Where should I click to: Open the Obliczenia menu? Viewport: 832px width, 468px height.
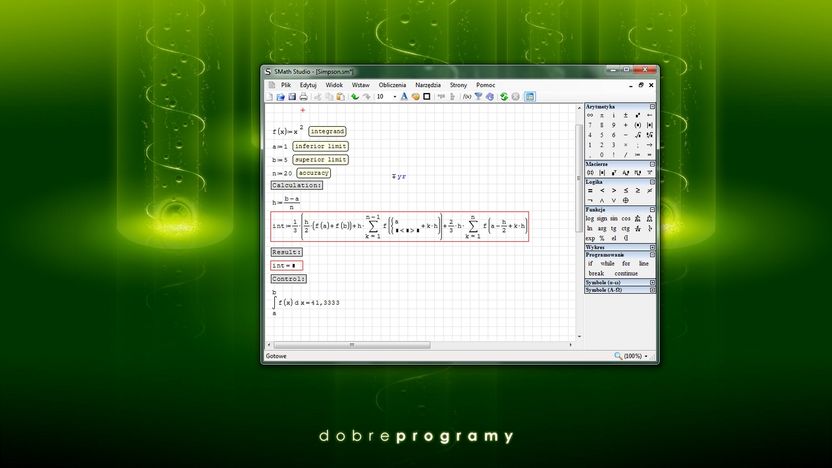tap(392, 85)
